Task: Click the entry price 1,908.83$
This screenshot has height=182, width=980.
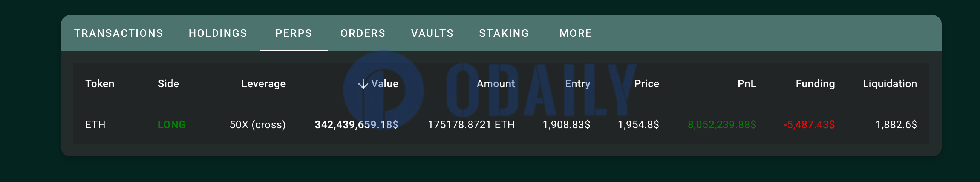Action: click(x=566, y=125)
